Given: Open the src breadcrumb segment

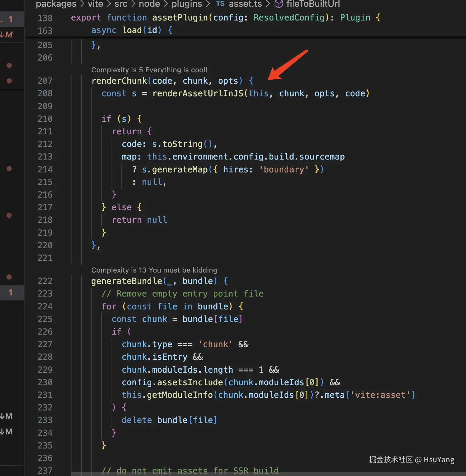Looking at the screenshot, I should point(121,4).
